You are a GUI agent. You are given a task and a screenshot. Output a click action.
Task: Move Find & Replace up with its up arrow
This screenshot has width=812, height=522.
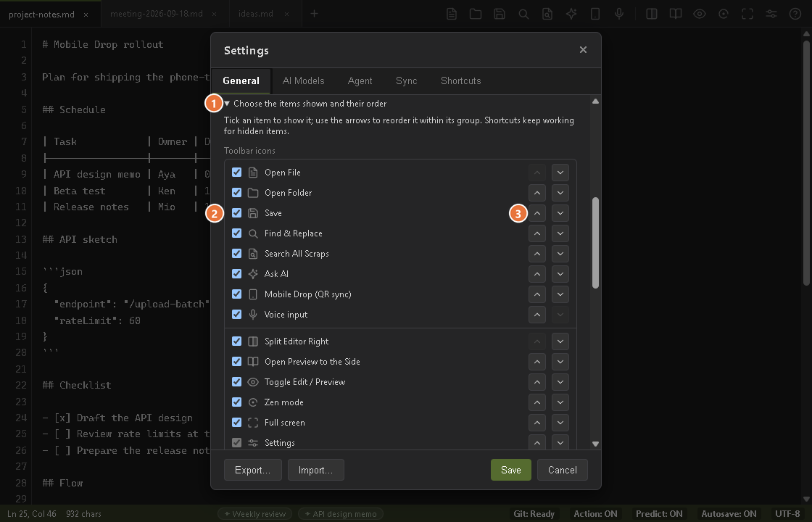pos(537,233)
